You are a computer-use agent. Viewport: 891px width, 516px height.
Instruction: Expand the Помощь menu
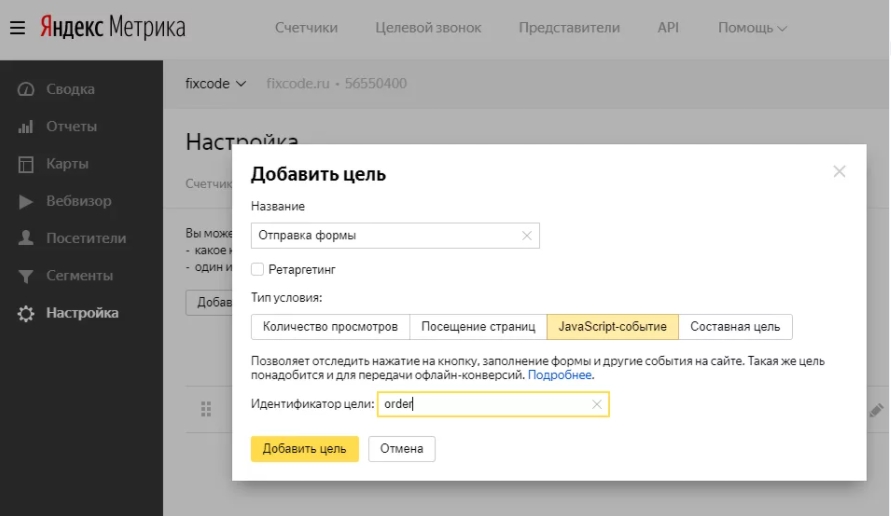click(752, 27)
